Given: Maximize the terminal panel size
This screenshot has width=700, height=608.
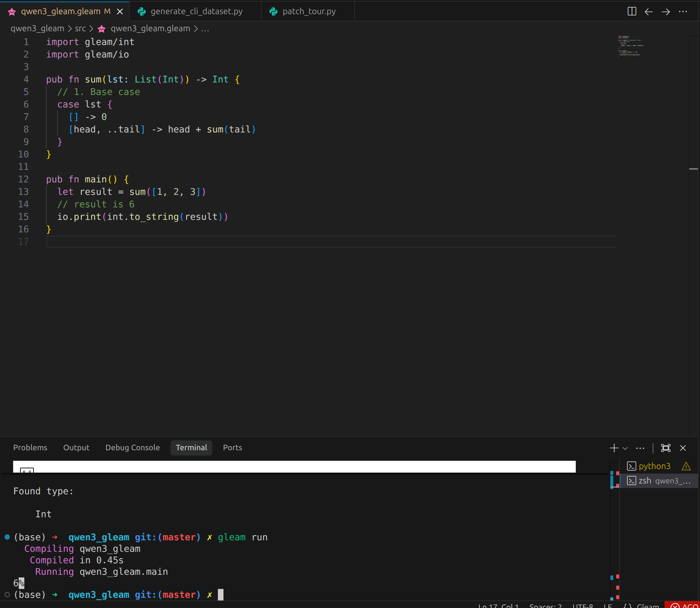Looking at the screenshot, I should tap(665, 448).
